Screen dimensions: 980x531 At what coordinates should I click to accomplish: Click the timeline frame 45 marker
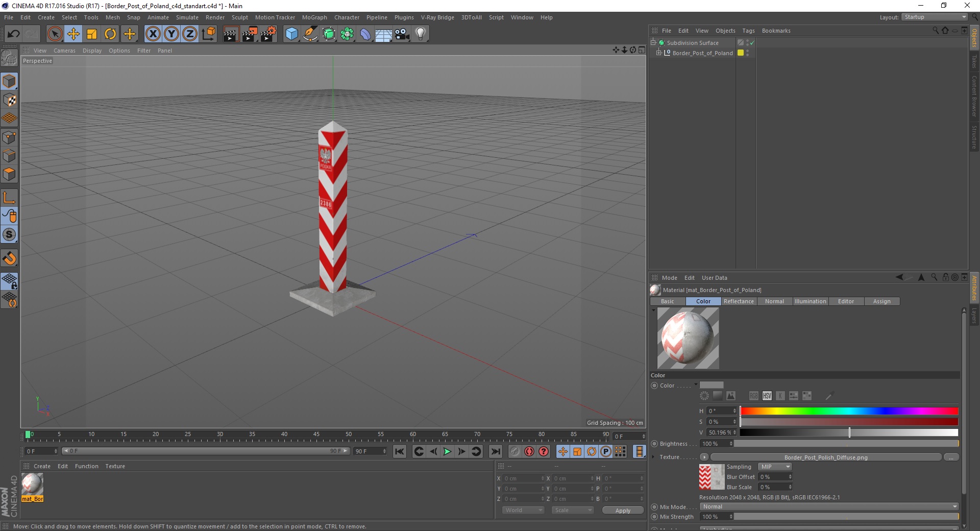pyautogui.click(x=316, y=435)
